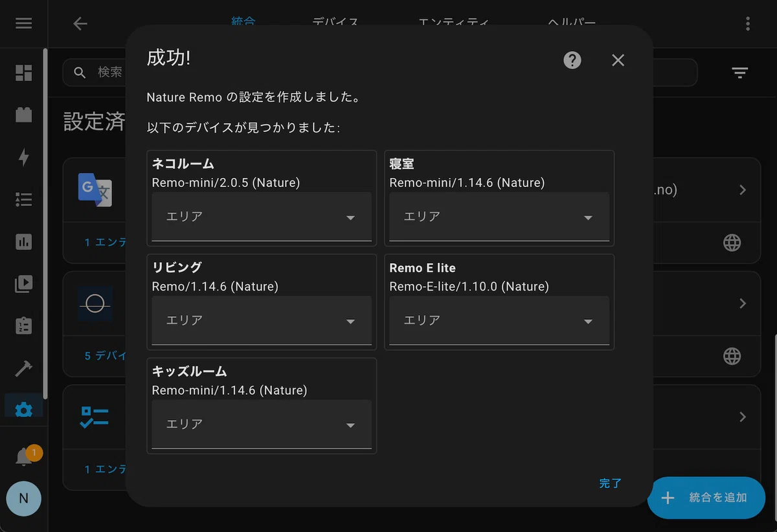This screenshot has height=532, width=777.
Task: Click the globe icon on second integration card
Action: tap(732, 356)
